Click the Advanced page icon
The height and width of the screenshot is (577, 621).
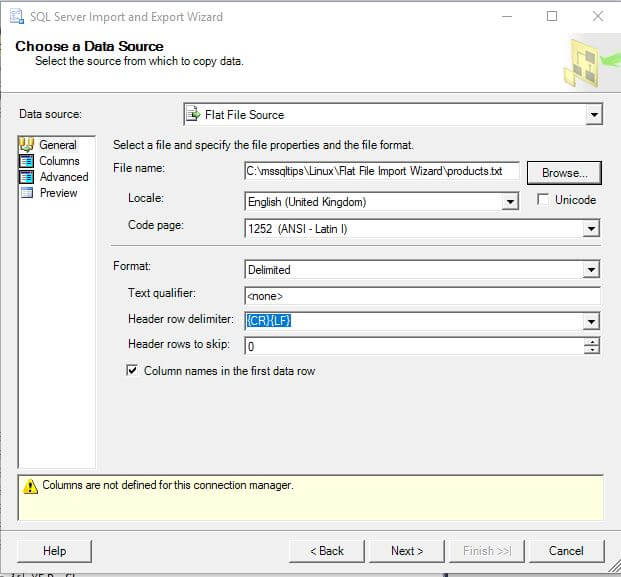pos(27,177)
